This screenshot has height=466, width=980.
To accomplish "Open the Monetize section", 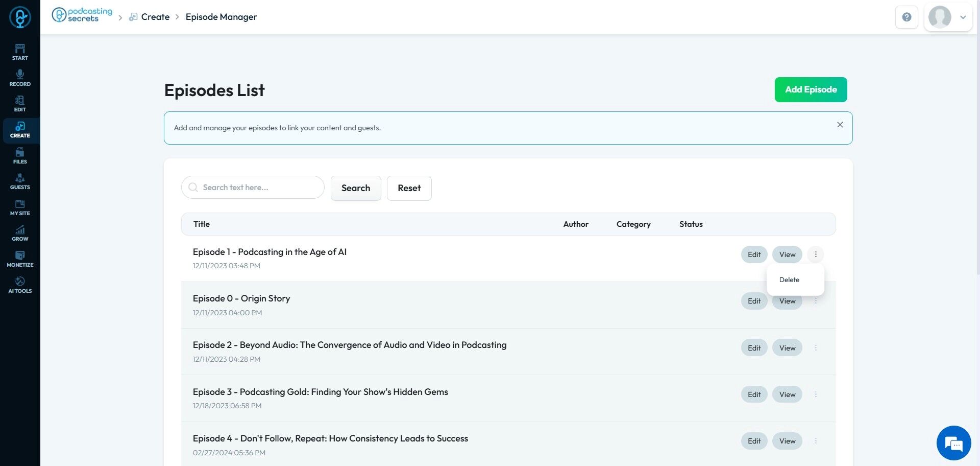I will point(20,259).
